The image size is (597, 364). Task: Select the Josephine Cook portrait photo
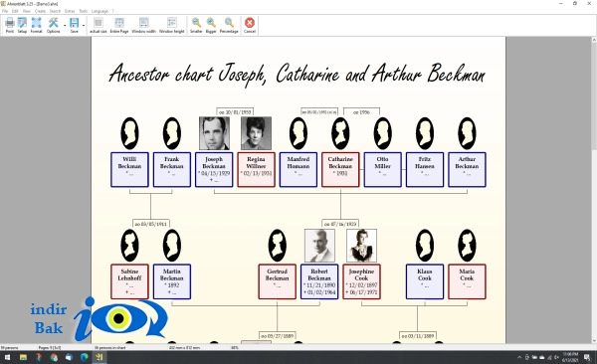coord(361,246)
